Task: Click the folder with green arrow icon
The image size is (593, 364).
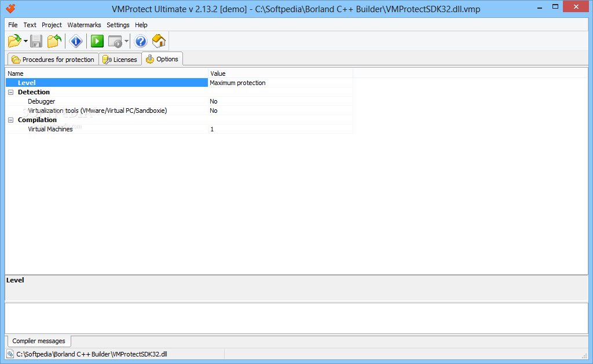Action: (54, 41)
